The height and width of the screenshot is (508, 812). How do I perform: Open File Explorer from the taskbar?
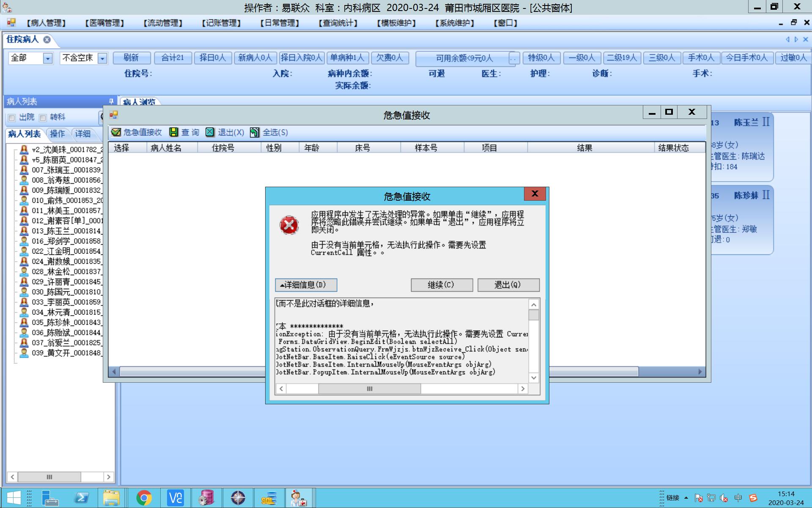[x=111, y=498]
